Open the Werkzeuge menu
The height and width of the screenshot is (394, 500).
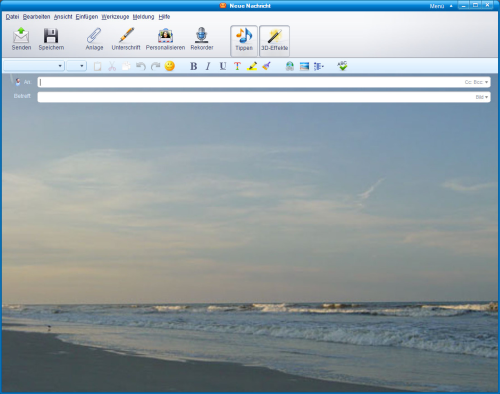tap(115, 17)
